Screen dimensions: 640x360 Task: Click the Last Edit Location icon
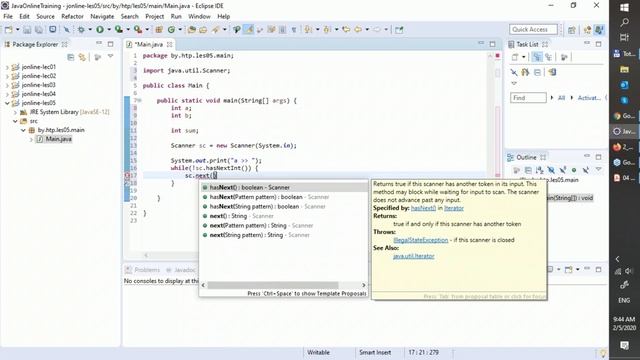346,30
